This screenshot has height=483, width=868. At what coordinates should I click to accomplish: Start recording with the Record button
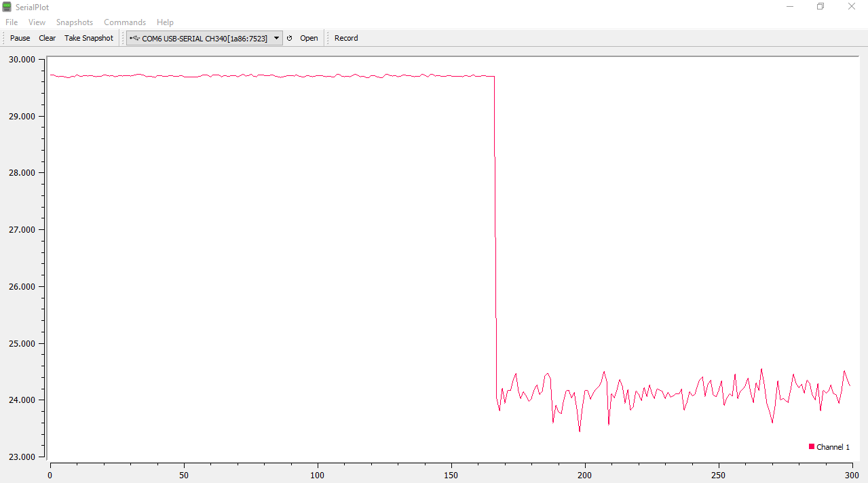pos(346,38)
